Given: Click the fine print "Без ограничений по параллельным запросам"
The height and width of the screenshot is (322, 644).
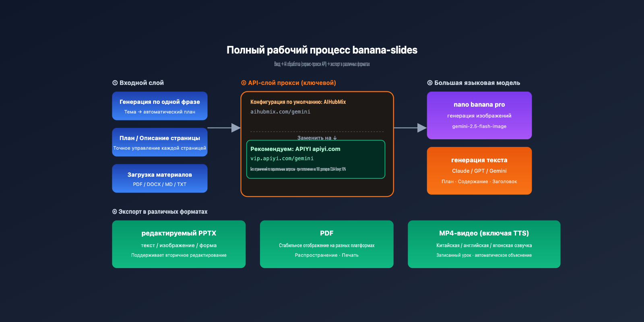Looking at the screenshot, I should pos(273,169).
